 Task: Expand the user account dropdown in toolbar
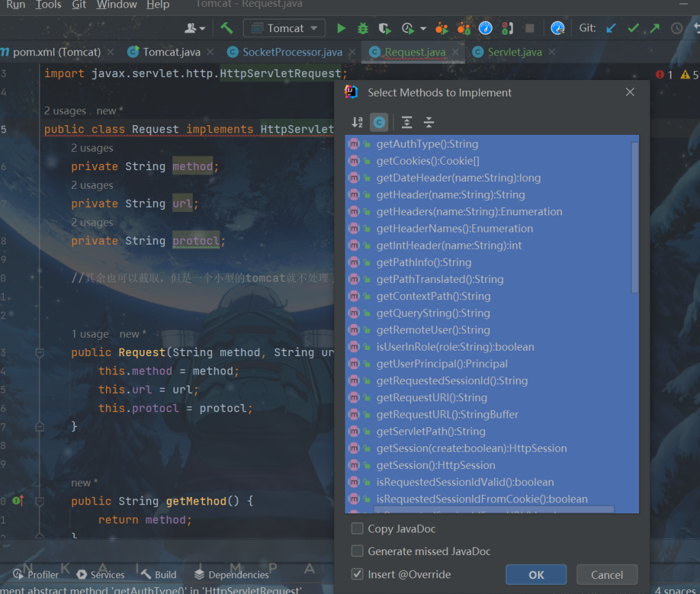tap(195, 28)
